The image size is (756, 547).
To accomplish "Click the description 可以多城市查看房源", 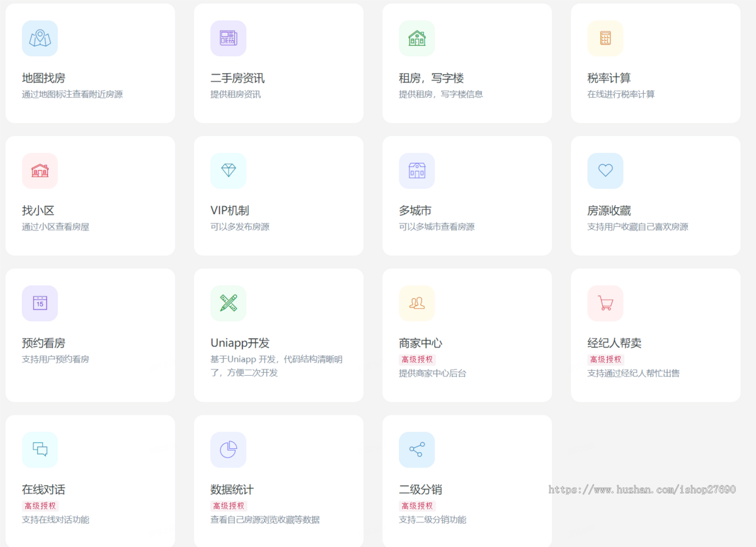I will 437,227.
